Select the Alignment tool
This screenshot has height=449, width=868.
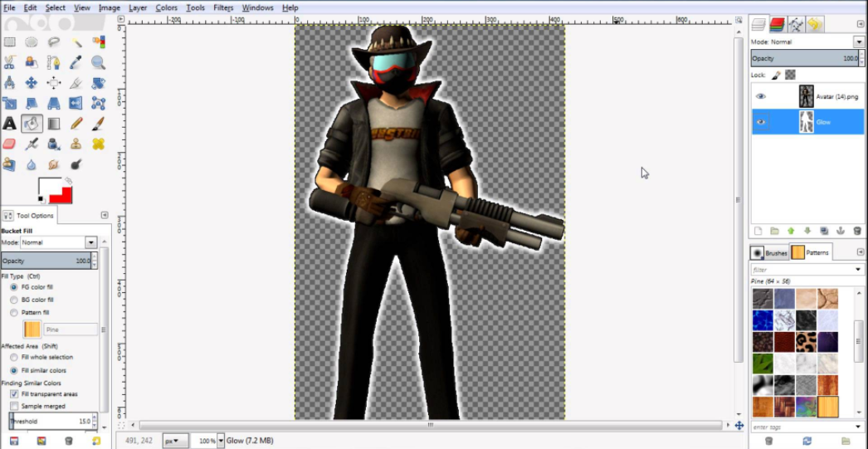[54, 83]
